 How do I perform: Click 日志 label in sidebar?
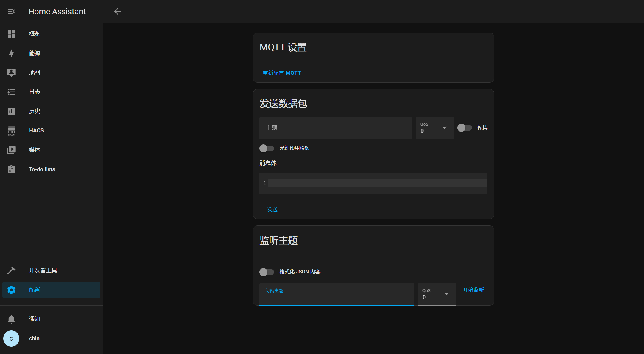[35, 92]
